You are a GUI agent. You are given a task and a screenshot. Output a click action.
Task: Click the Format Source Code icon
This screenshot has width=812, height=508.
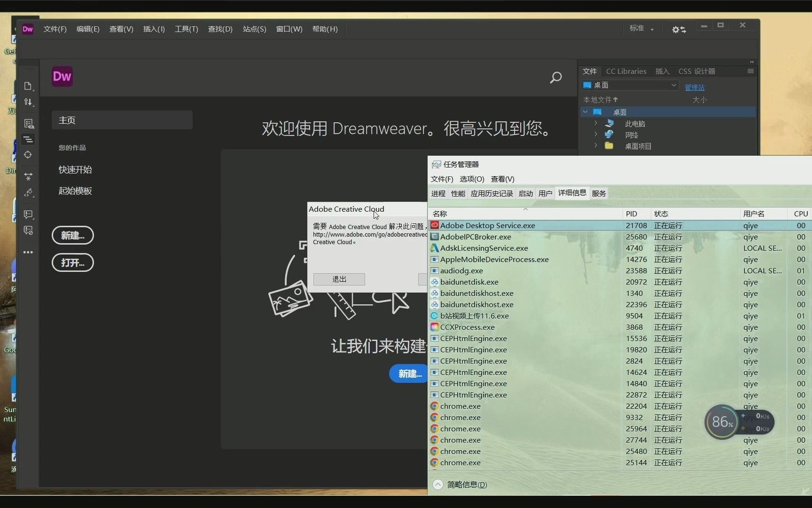click(28, 192)
